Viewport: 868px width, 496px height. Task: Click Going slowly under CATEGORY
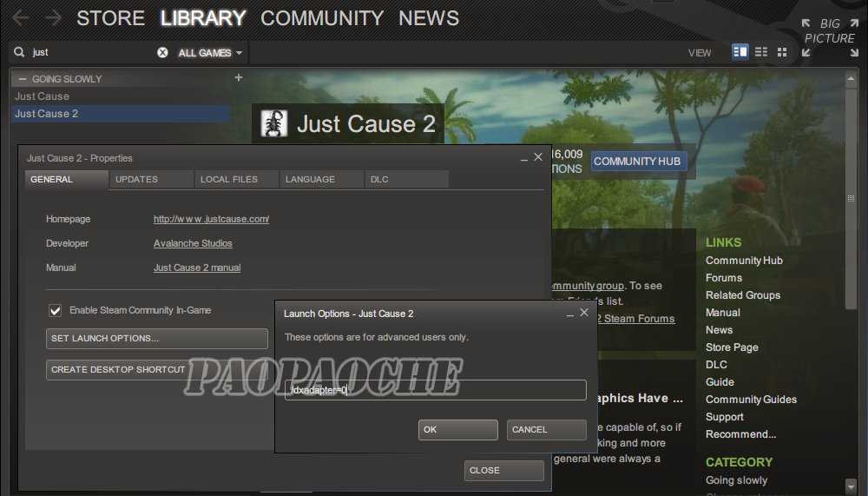click(736, 480)
